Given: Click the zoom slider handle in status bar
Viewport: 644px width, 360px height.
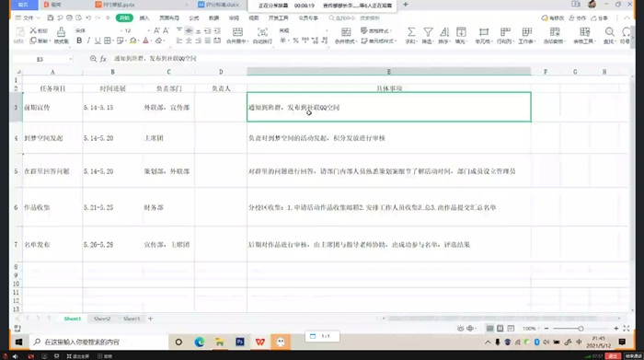Looking at the screenshot, I should coord(581,329).
